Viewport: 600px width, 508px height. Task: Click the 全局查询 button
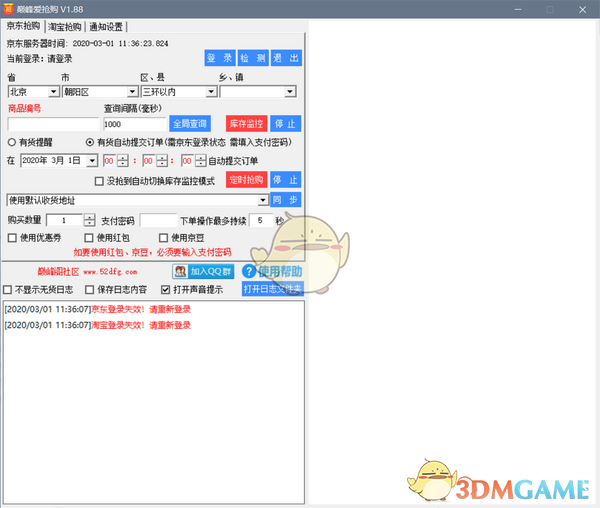pyautogui.click(x=190, y=124)
